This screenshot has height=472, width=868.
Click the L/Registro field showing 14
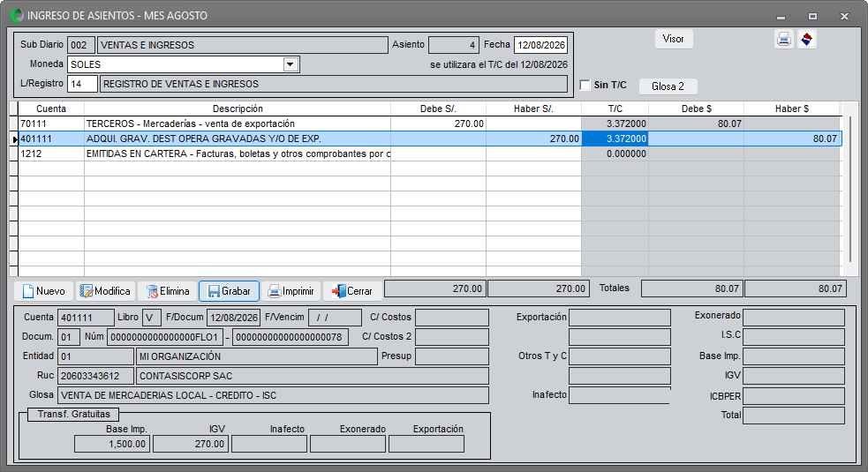pyautogui.click(x=82, y=84)
